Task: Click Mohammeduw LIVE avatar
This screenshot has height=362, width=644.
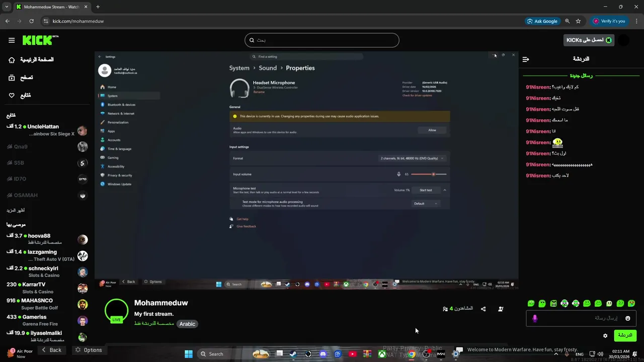Action: 116,311
